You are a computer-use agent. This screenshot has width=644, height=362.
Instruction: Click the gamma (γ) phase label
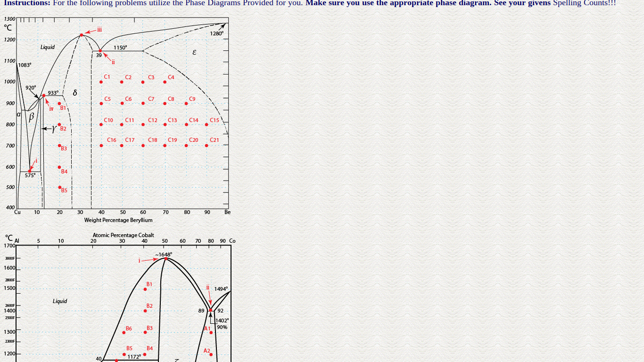pyautogui.click(x=54, y=128)
